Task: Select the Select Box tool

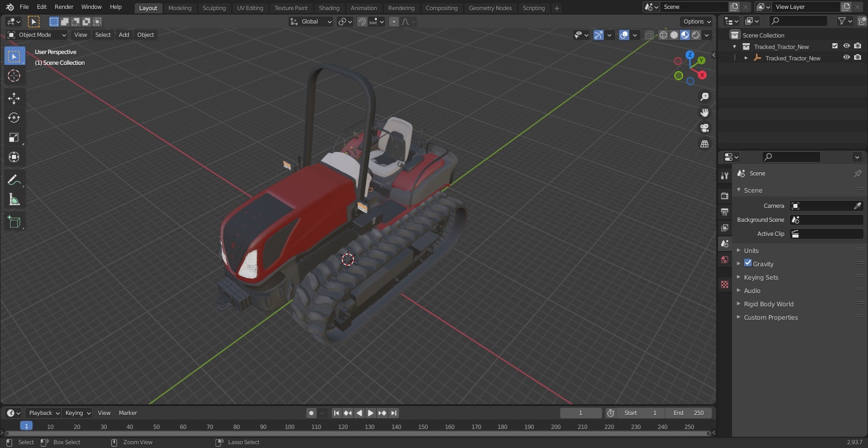Action: 14,57
